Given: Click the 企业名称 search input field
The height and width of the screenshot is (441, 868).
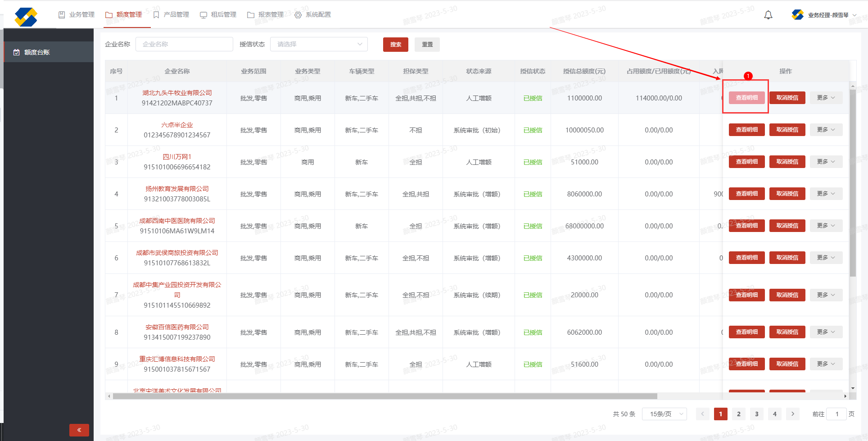Looking at the screenshot, I should [x=184, y=44].
